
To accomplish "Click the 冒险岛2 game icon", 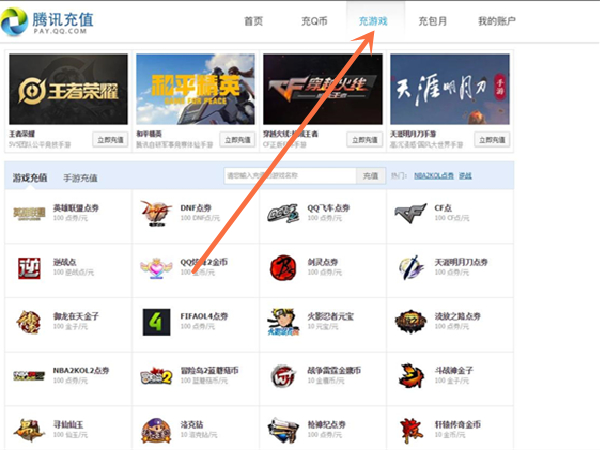I will 156,377.
